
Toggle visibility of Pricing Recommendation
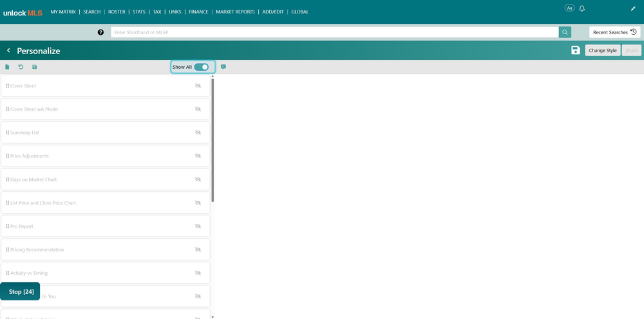198,250
